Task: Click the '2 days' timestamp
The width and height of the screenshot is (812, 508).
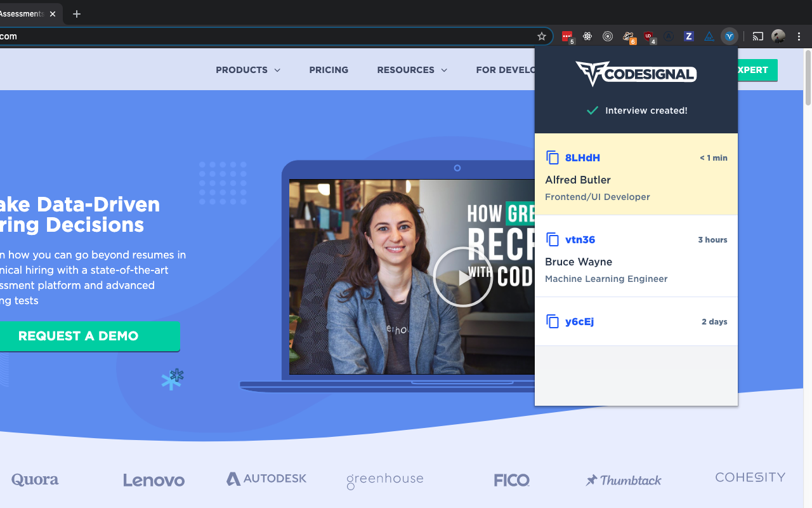Action: pyautogui.click(x=714, y=322)
